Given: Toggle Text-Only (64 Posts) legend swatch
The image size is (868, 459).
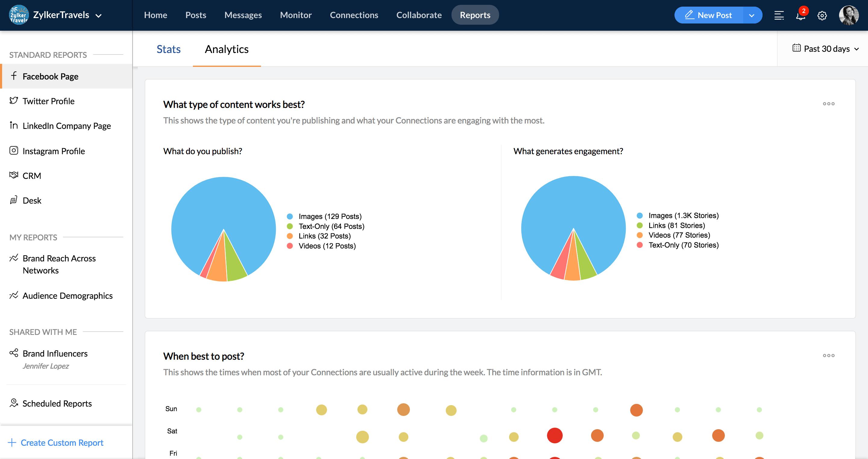Looking at the screenshot, I should [290, 226].
